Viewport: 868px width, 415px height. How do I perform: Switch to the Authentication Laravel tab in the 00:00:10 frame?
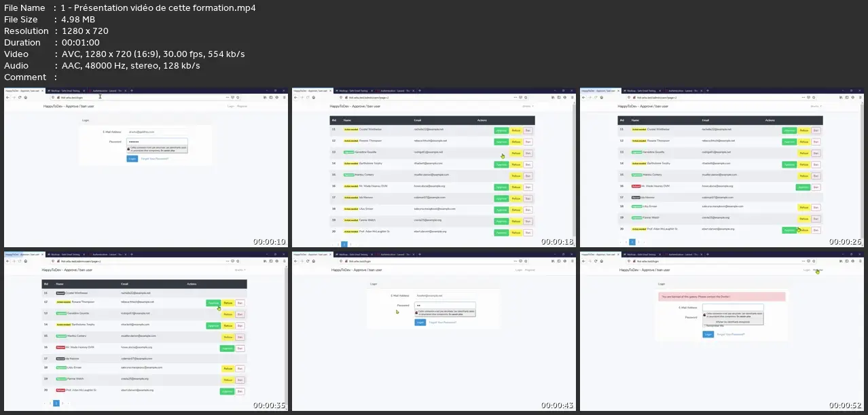108,90
